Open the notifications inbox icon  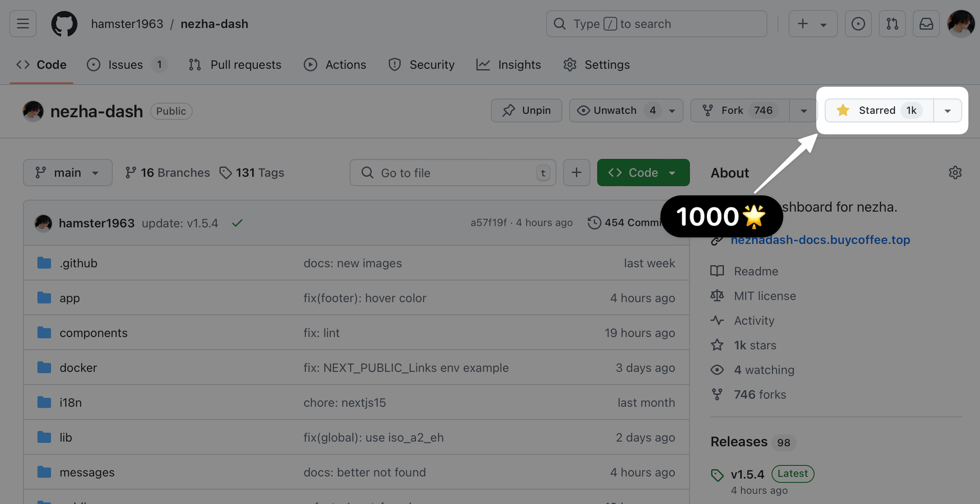[926, 23]
